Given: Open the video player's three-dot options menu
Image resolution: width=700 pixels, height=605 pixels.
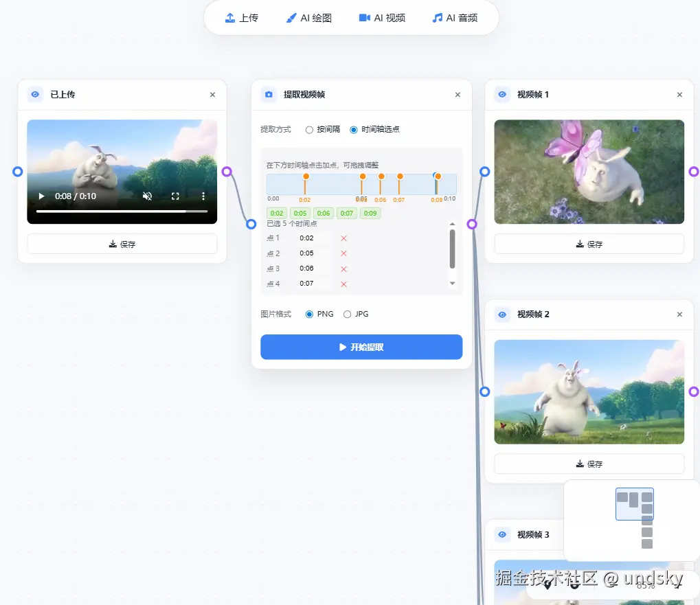Looking at the screenshot, I should [203, 196].
